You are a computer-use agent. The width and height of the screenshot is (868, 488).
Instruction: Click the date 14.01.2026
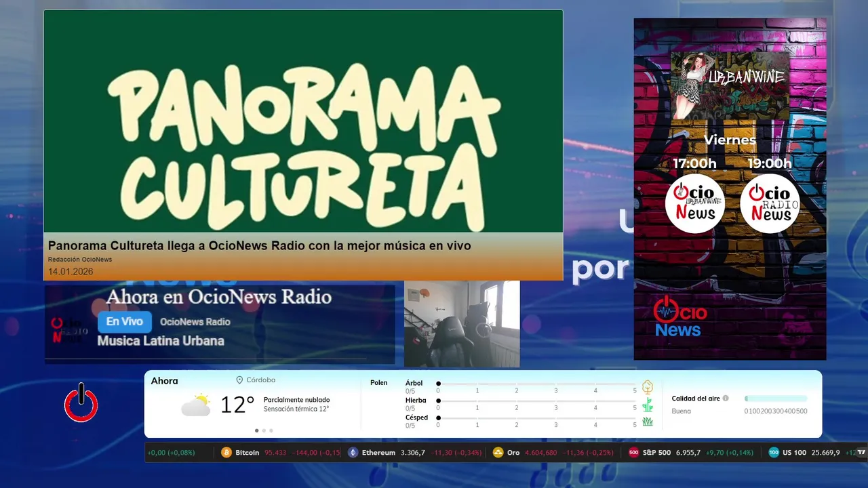point(71,272)
